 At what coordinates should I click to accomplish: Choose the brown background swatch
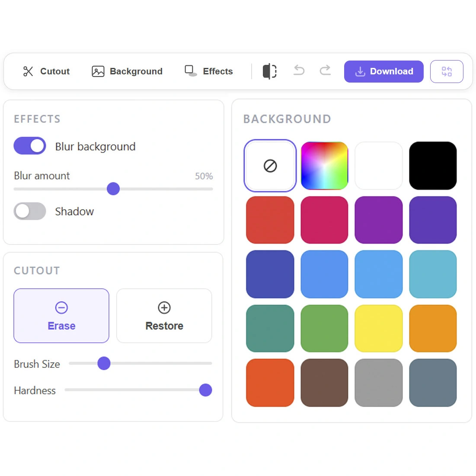(324, 383)
